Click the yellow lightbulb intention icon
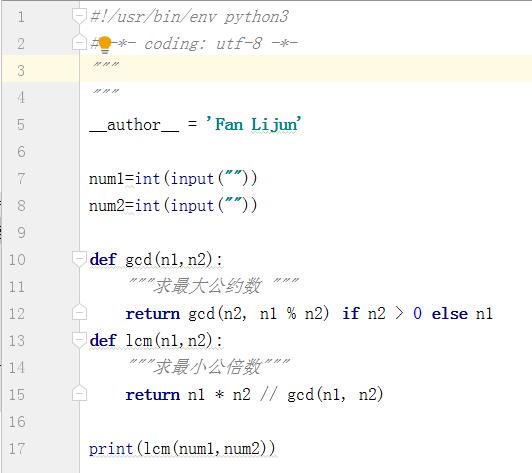This screenshot has width=532, height=473. click(105, 45)
